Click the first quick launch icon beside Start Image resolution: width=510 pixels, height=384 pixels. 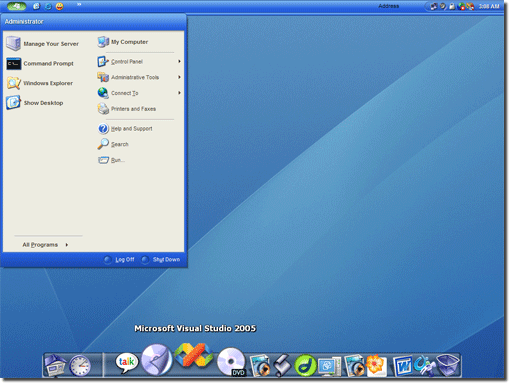36,6
